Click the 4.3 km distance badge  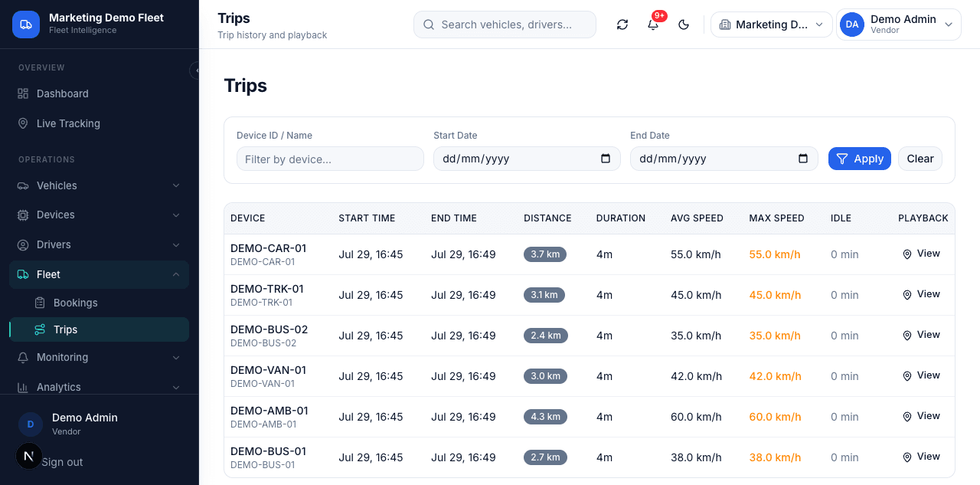point(545,417)
